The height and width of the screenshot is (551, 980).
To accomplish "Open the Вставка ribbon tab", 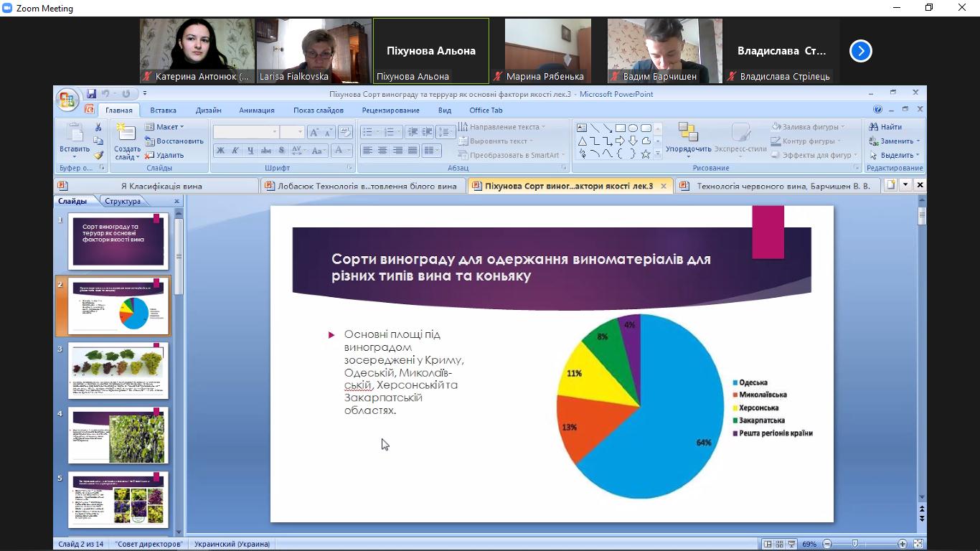I will coord(163,110).
